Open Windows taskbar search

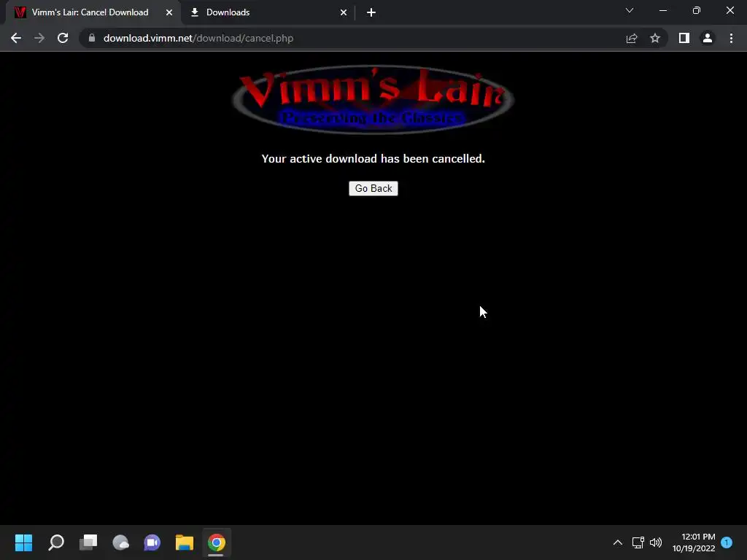(56, 542)
